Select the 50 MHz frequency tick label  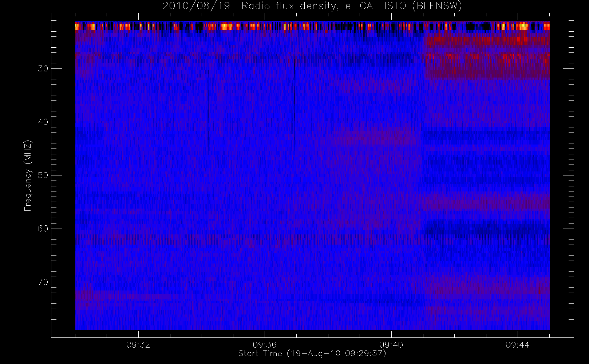pos(43,175)
